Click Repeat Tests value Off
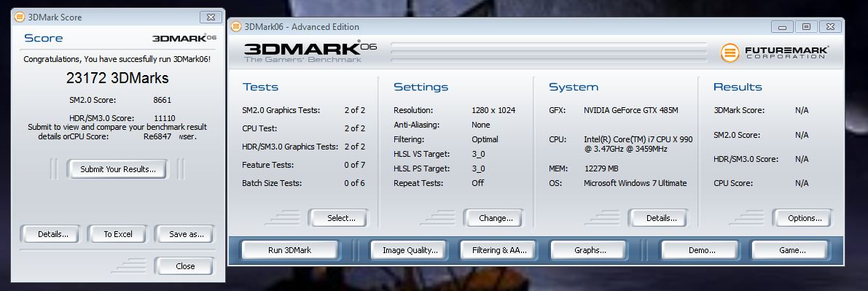868x291 pixels. tap(478, 183)
